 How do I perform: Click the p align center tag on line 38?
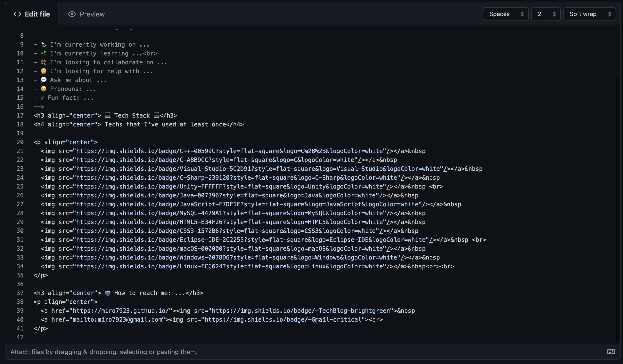(x=66, y=302)
